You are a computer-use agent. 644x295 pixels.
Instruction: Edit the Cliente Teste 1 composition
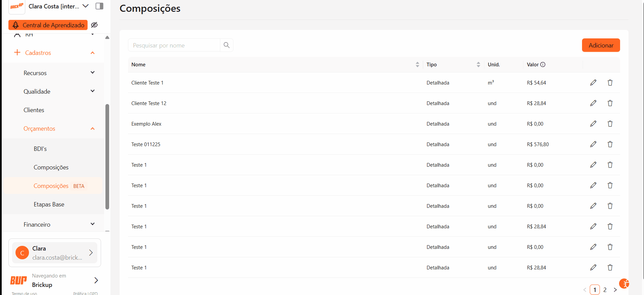pos(593,83)
